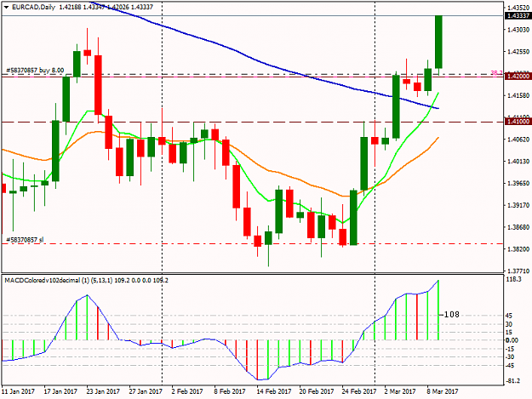Click the 11 Jan 2017 date label
The width and height of the screenshot is (532, 399).
pyautogui.click(x=19, y=391)
